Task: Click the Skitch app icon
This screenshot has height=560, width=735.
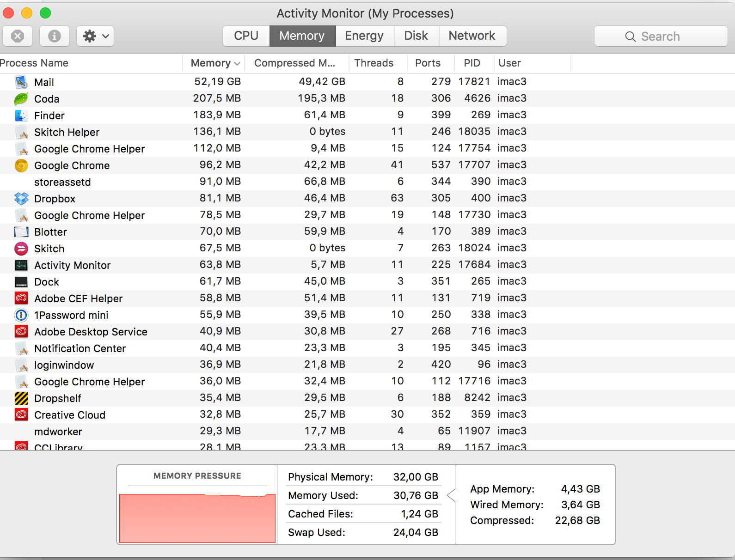Action: tap(21, 249)
